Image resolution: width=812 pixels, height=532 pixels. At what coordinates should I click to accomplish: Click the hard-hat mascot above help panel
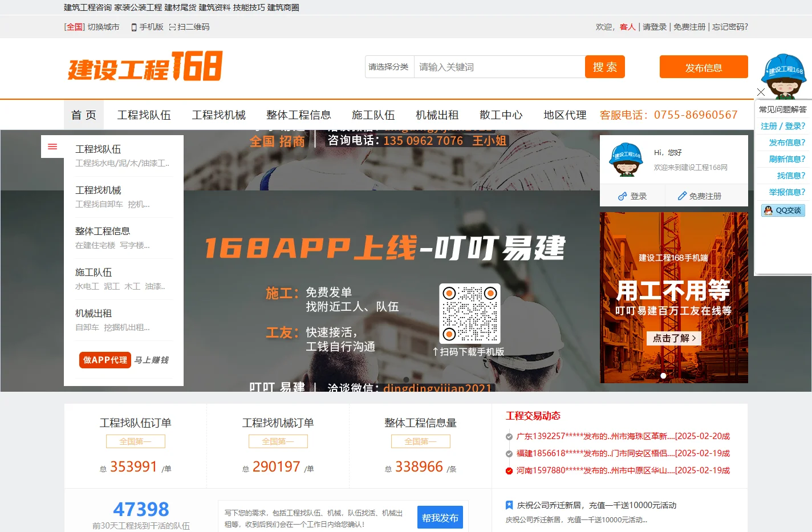click(784, 76)
